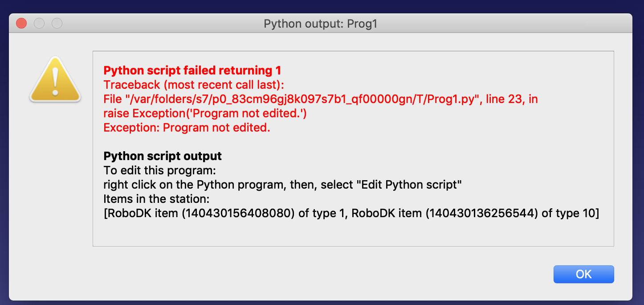The image size is (644, 305).
Task: Click the "raise Exception" traceback line
Action: [x=205, y=113]
